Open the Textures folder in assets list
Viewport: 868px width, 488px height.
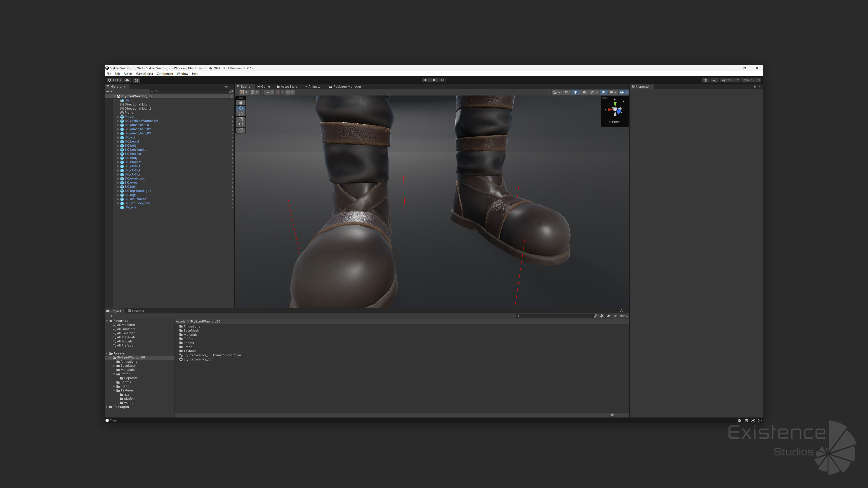[x=190, y=351]
